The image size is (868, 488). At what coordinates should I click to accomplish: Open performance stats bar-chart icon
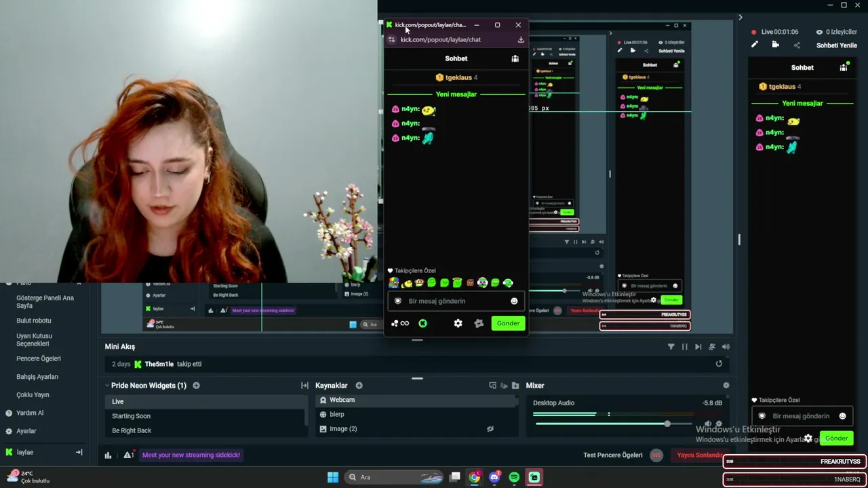click(108, 455)
